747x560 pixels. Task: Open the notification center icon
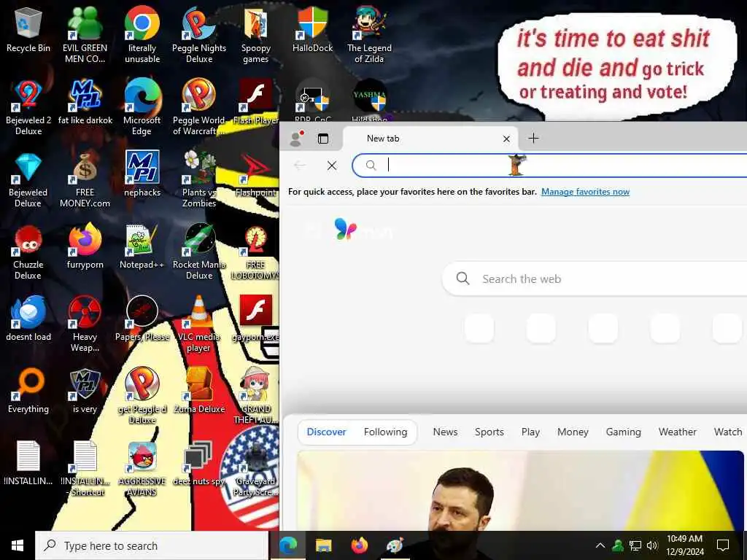(723, 545)
